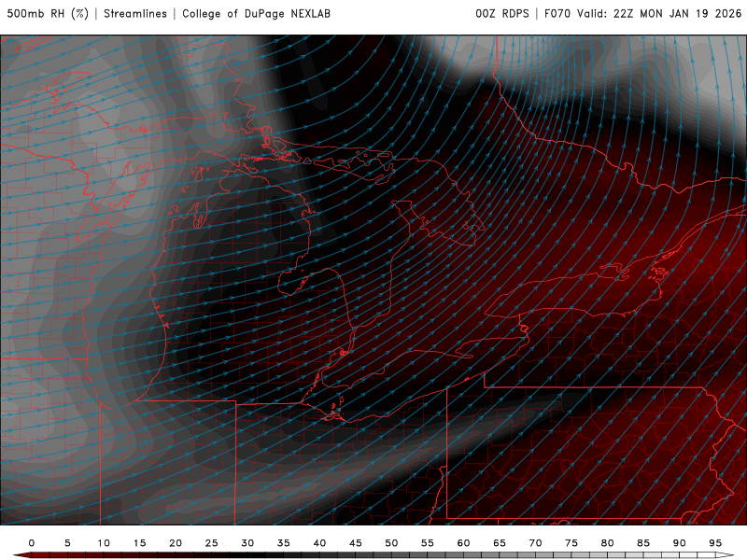Click the 10 label on the color scale
Viewport: 747px width, 560px height.
(104, 543)
